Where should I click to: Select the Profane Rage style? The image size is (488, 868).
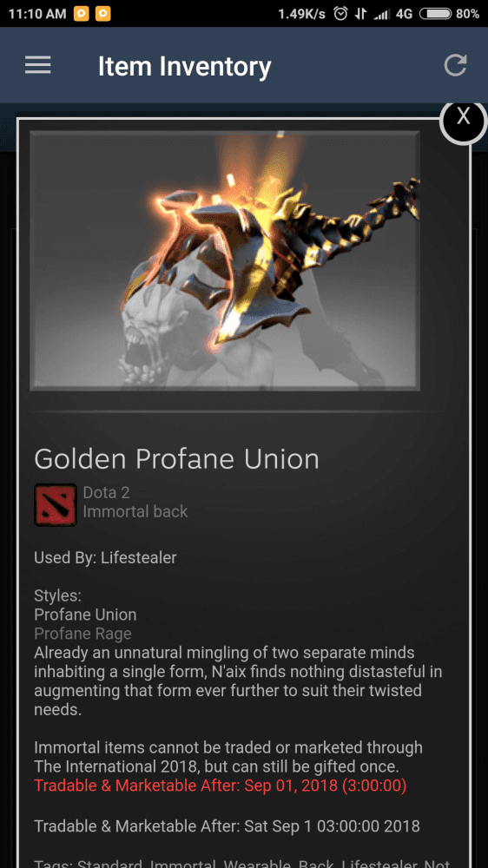(82, 634)
